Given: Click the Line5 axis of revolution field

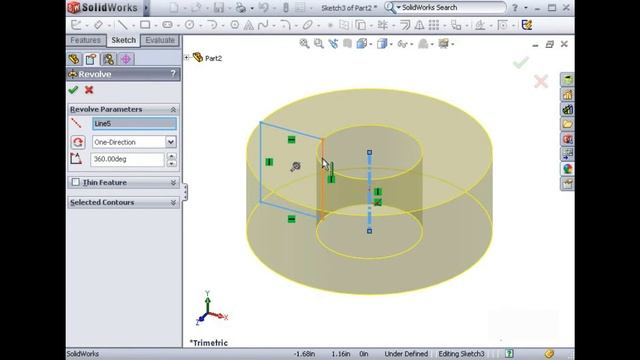Looking at the screenshot, I should [135, 124].
